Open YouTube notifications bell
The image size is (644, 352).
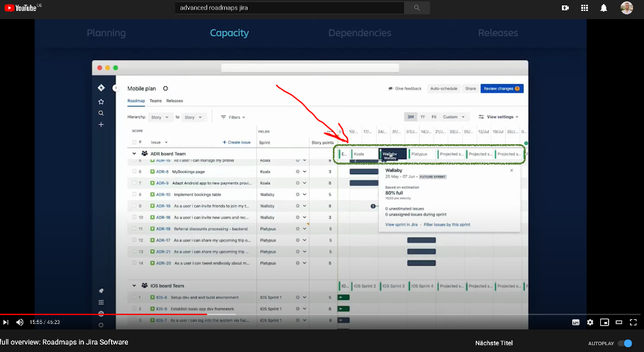point(604,8)
